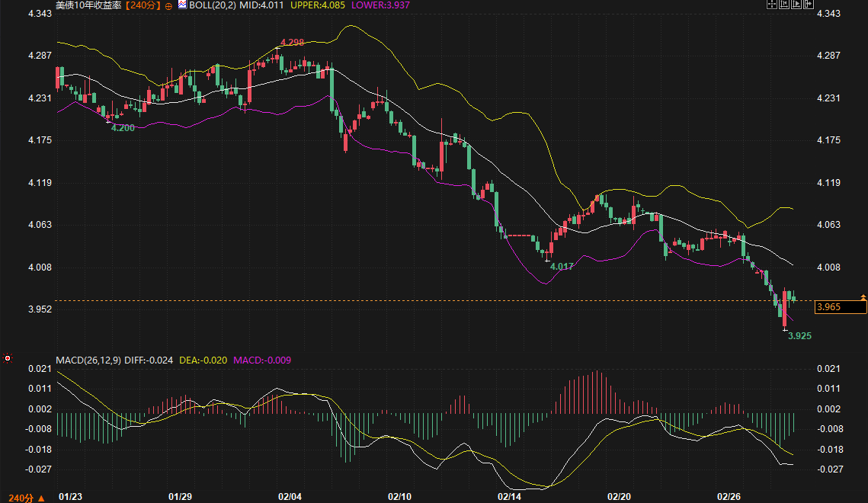This screenshot has height=503, width=868.
Task: Click the 【240分】 timeframe label in the title
Action: [144, 5]
